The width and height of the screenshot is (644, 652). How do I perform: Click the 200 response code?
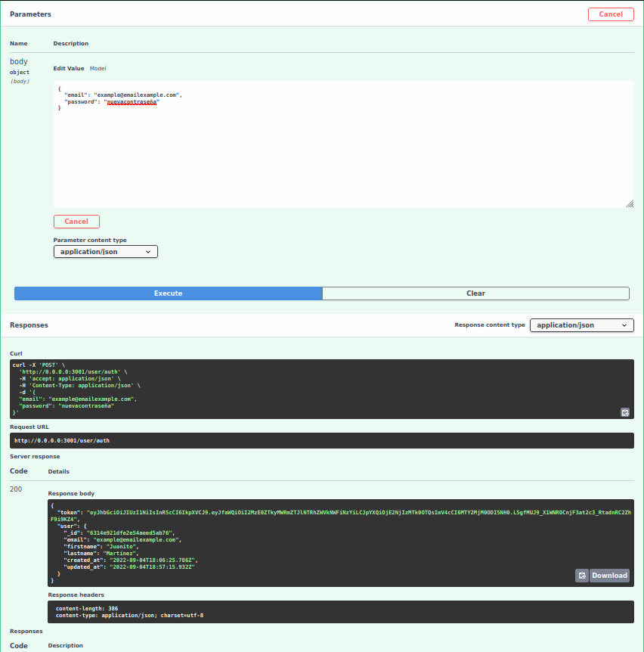[16, 489]
